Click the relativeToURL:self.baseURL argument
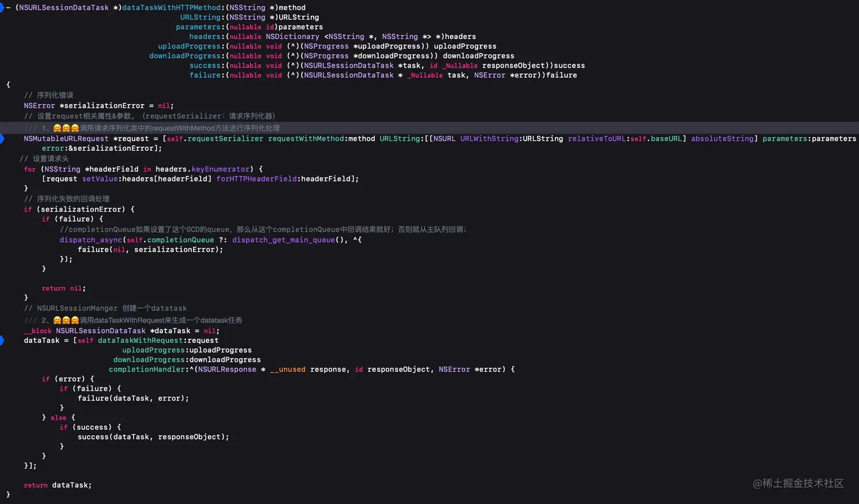The height and width of the screenshot is (504, 859). coord(627,138)
